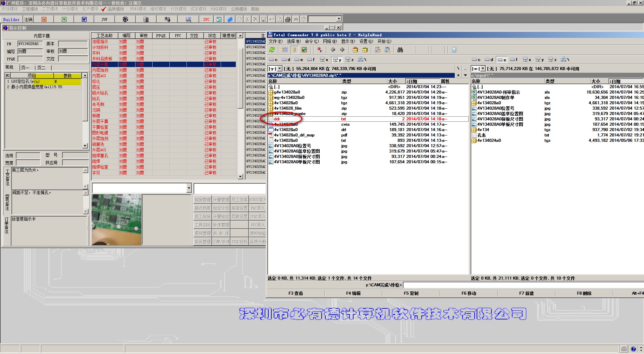Click the Word export icon in main toolbar
Screen dimensions: 644x354
click(x=84, y=19)
